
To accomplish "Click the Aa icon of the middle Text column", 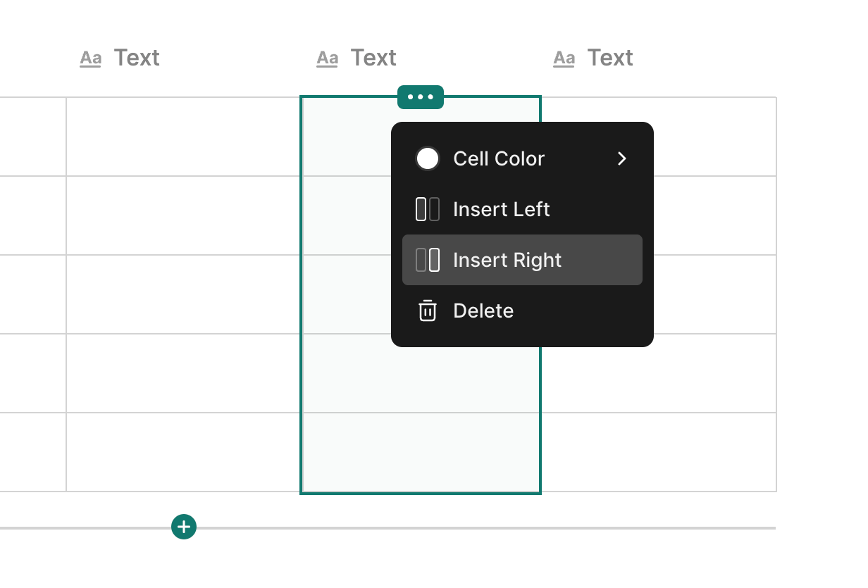I will [328, 58].
